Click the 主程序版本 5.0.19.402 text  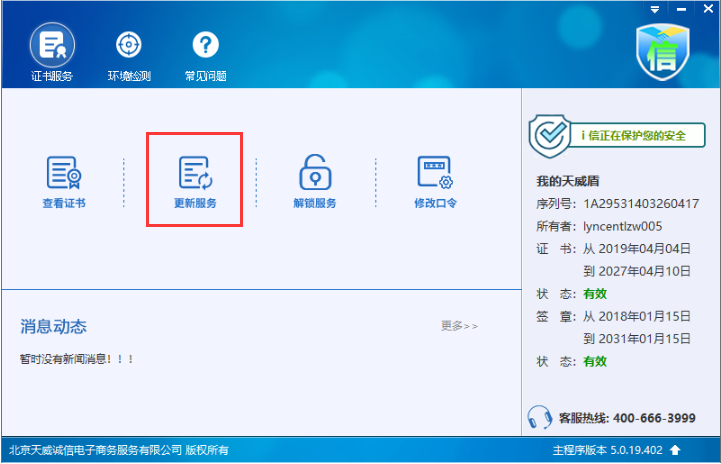(608, 450)
